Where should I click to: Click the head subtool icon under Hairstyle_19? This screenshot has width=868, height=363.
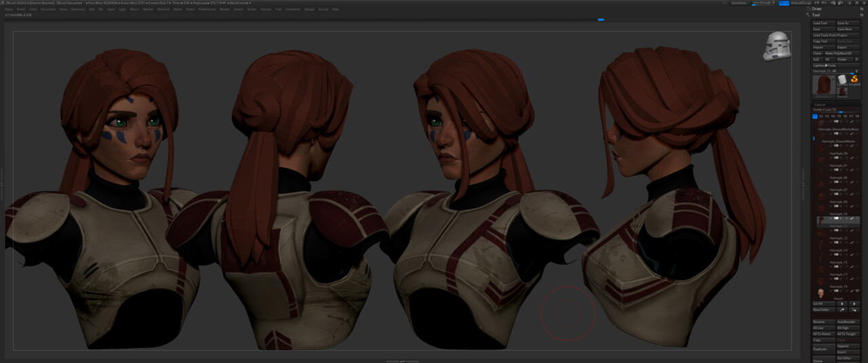(x=821, y=293)
